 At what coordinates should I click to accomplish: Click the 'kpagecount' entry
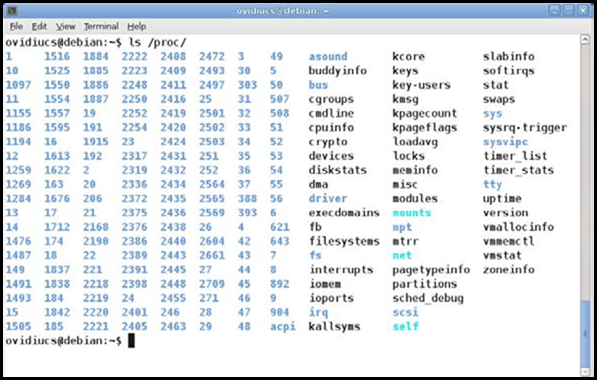[x=425, y=113]
